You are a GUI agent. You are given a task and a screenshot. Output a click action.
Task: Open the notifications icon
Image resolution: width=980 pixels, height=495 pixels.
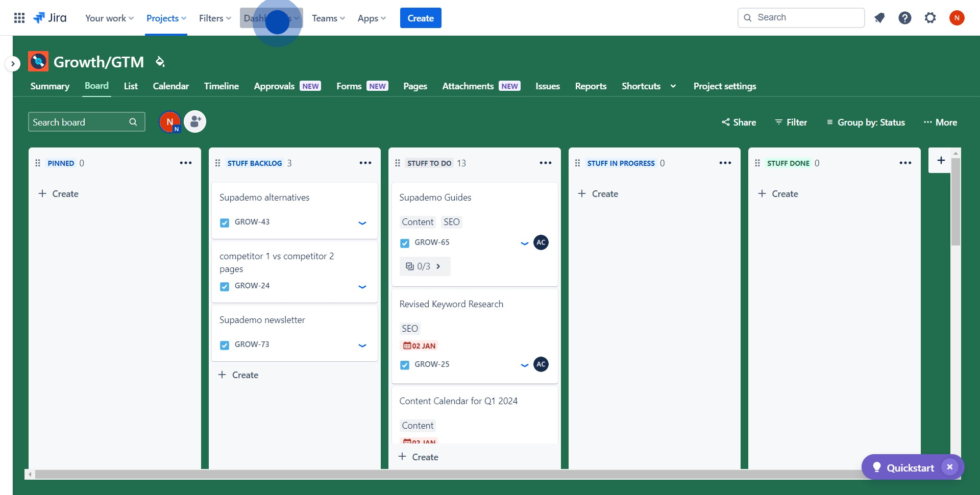[x=879, y=18]
